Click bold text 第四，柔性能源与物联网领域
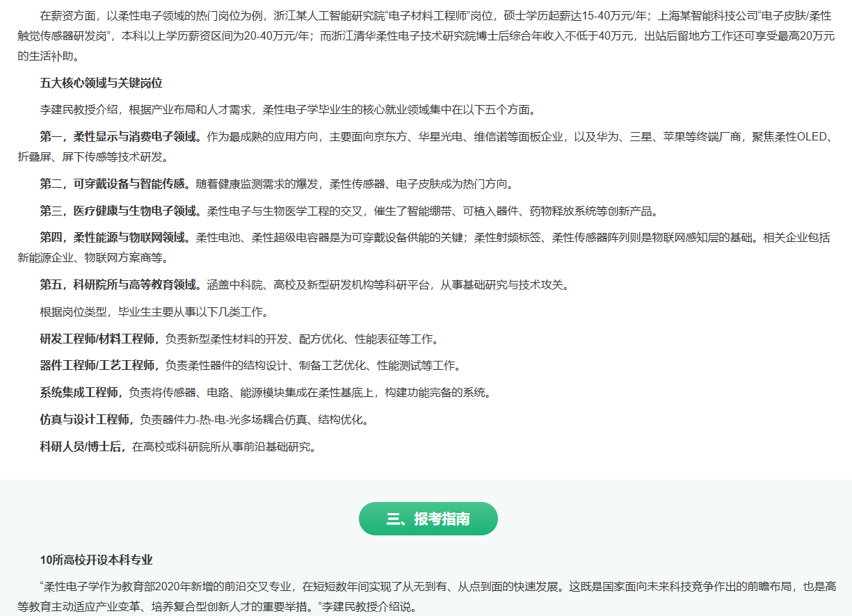This screenshot has height=616, width=852. (x=116, y=238)
